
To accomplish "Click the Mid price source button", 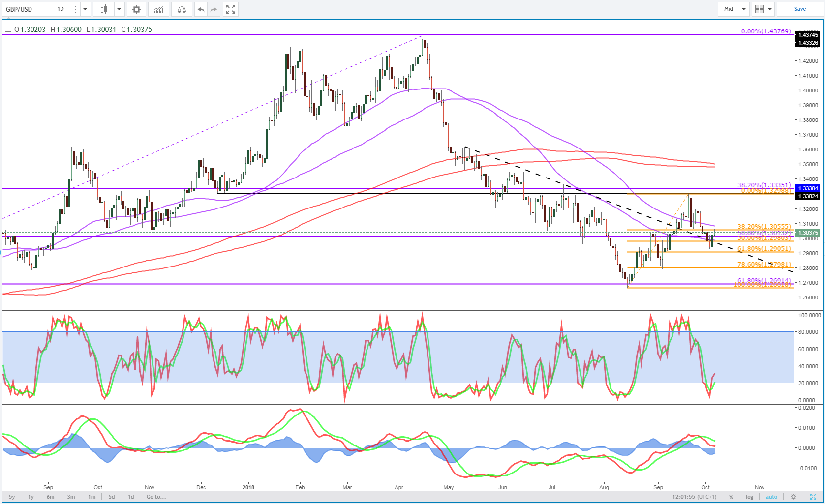I will point(729,9).
